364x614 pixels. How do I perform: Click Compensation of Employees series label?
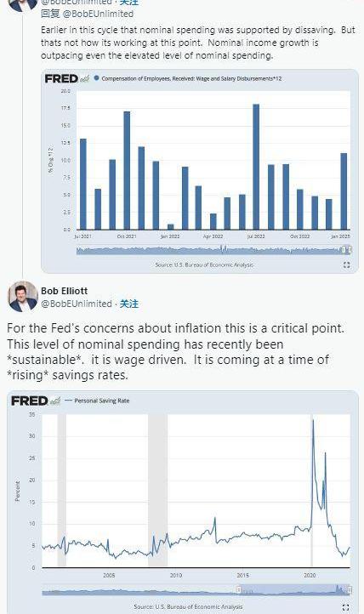pos(191,78)
